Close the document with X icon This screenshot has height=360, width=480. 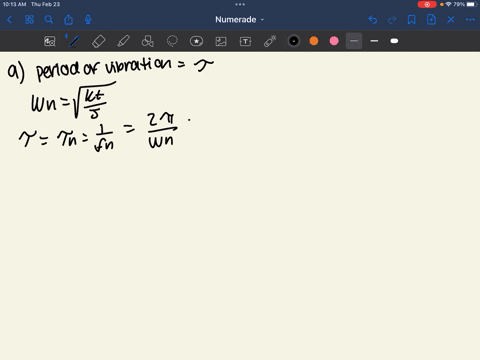coord(451,20)
